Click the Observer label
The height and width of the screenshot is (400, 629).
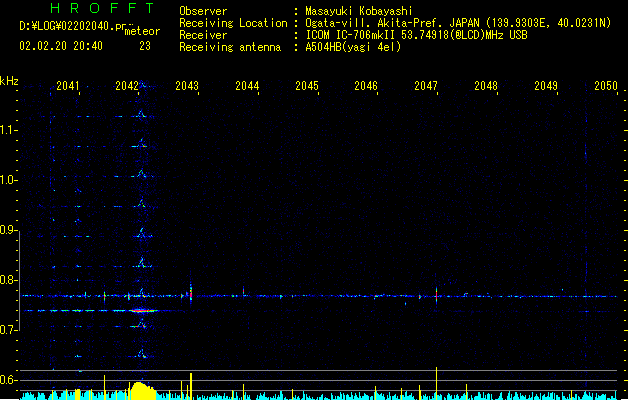[x=203, y=11]
